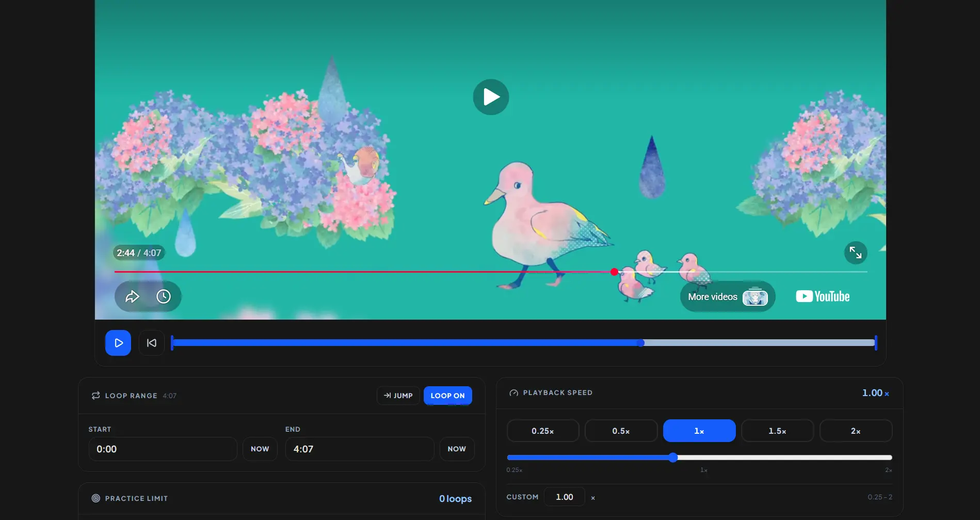
Task: Click the Practice Limit target icon
Action: point(96,498)
